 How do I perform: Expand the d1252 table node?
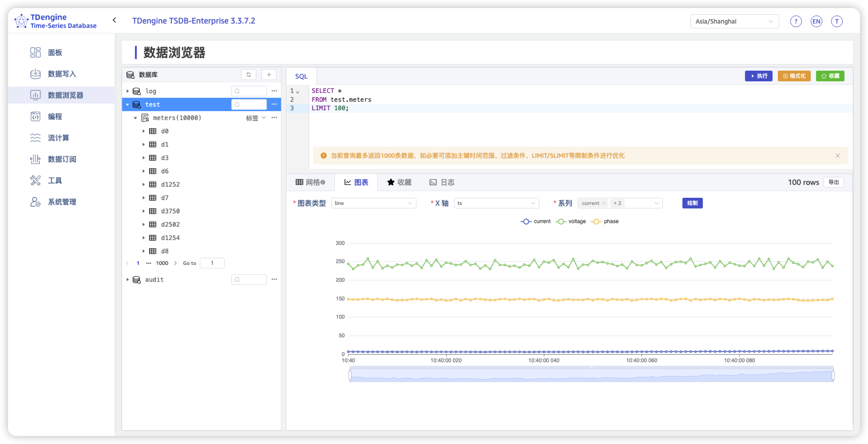[x=143, y=184]
